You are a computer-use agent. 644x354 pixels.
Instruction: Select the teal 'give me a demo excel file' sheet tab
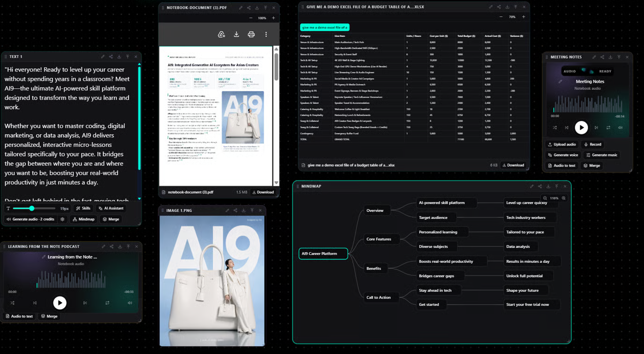(x=325, y=28)
